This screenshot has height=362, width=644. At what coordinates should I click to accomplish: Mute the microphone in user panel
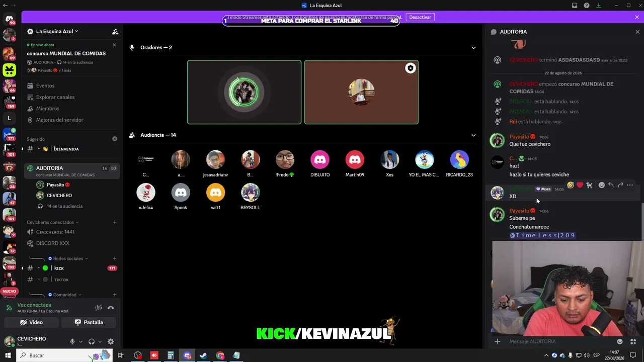pyautogui.click(x=72, y=341)
